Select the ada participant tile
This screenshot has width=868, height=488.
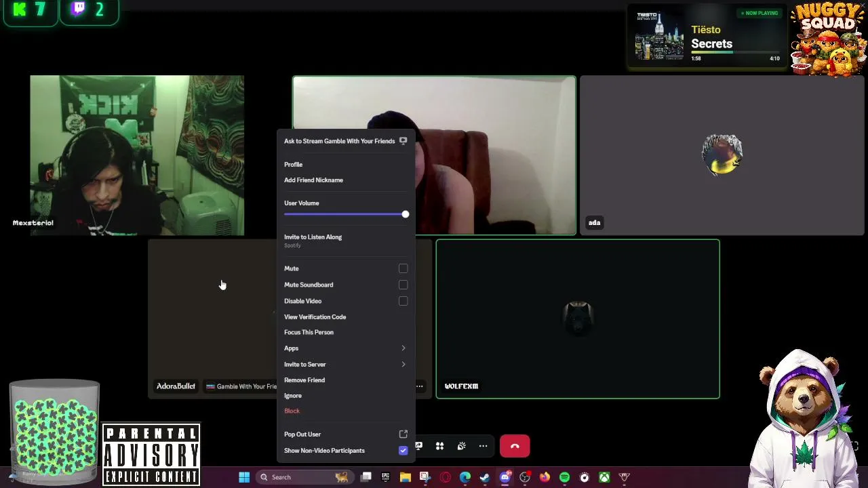(x=722, y=155)
